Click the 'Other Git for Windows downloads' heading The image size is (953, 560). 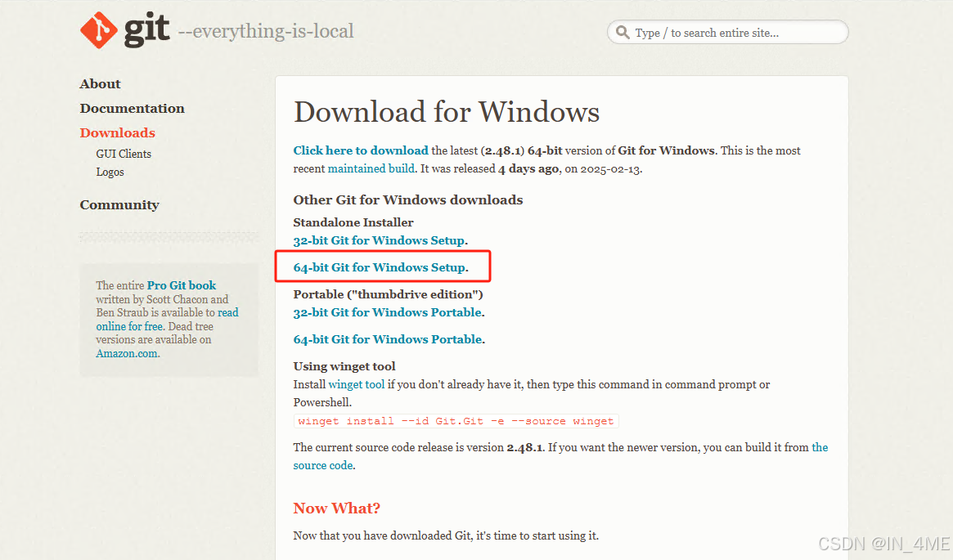point(408,199)
